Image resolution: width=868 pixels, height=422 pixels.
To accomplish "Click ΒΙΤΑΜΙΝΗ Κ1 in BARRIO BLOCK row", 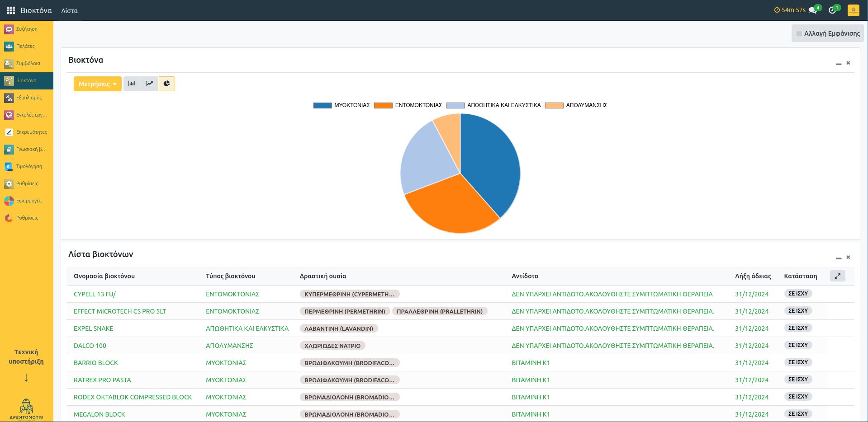I will coord(531,363).
